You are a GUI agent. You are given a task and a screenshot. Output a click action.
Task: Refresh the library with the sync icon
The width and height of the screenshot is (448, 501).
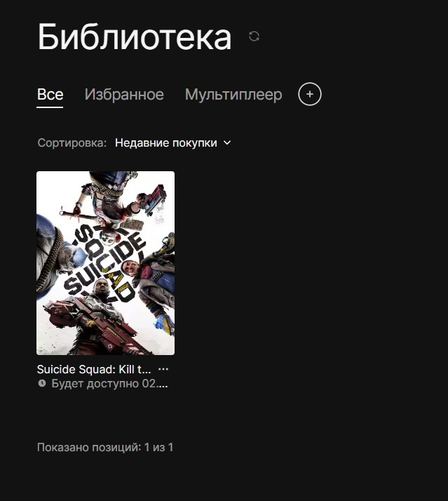pyautogui.click(x=254, y=36)
